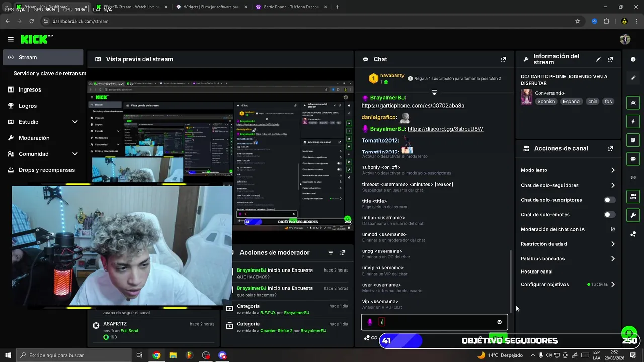Click the fps tag
644x362 pixels.
click(608, 102)
